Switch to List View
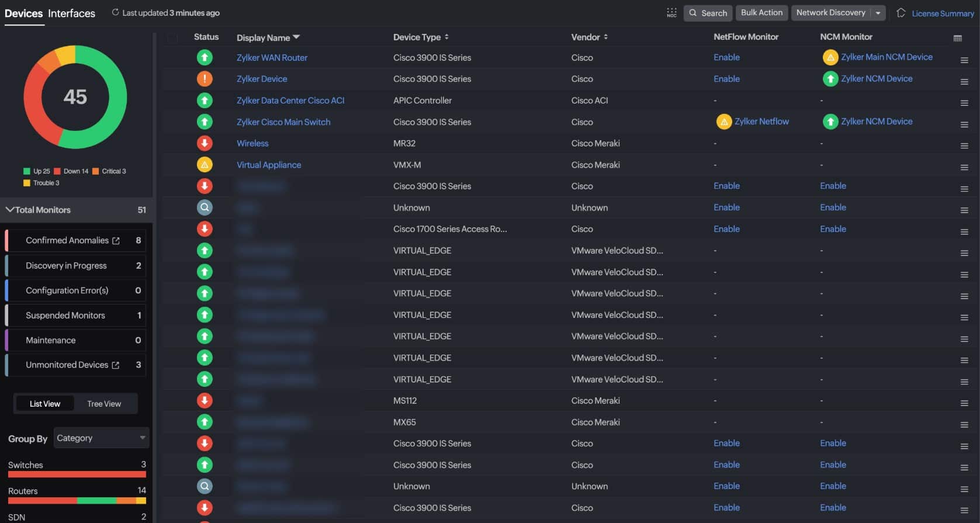The image size is (980, 523). click(x=45, y=404)
